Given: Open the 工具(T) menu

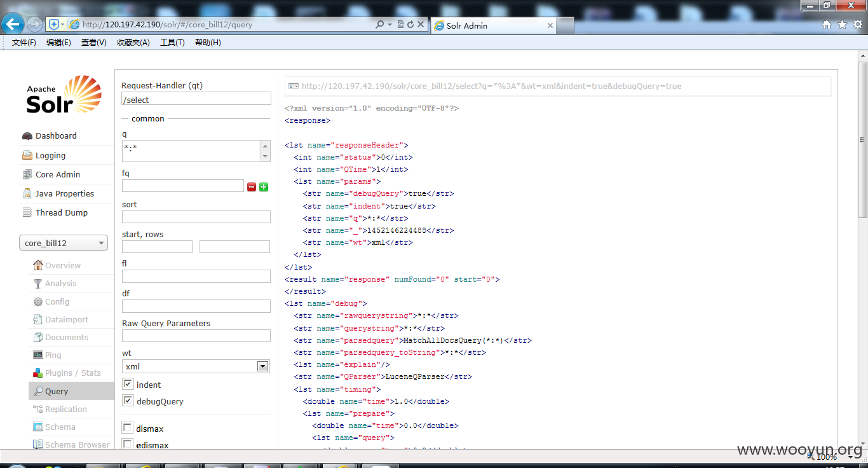Looking at the screenshot, I should pos(172,43).
